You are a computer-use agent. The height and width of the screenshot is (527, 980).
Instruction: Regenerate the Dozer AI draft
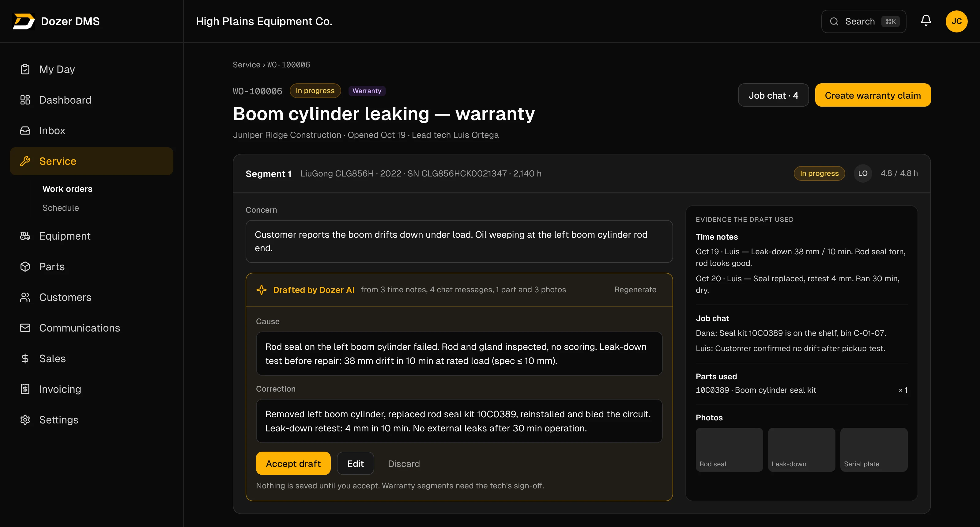coord(635,290)
